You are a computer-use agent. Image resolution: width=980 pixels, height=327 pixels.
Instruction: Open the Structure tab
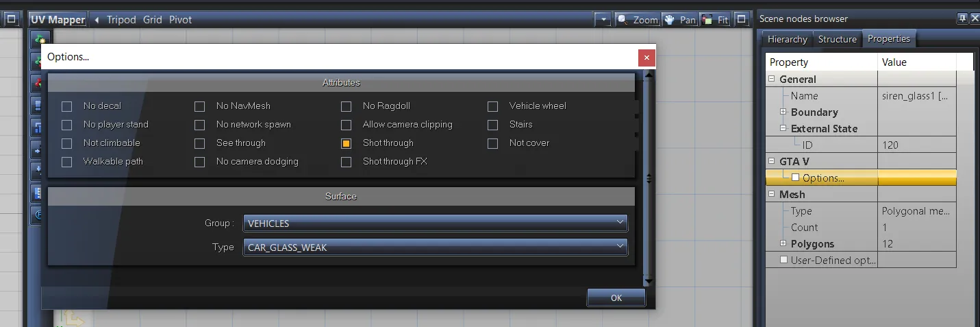point(837,39)
